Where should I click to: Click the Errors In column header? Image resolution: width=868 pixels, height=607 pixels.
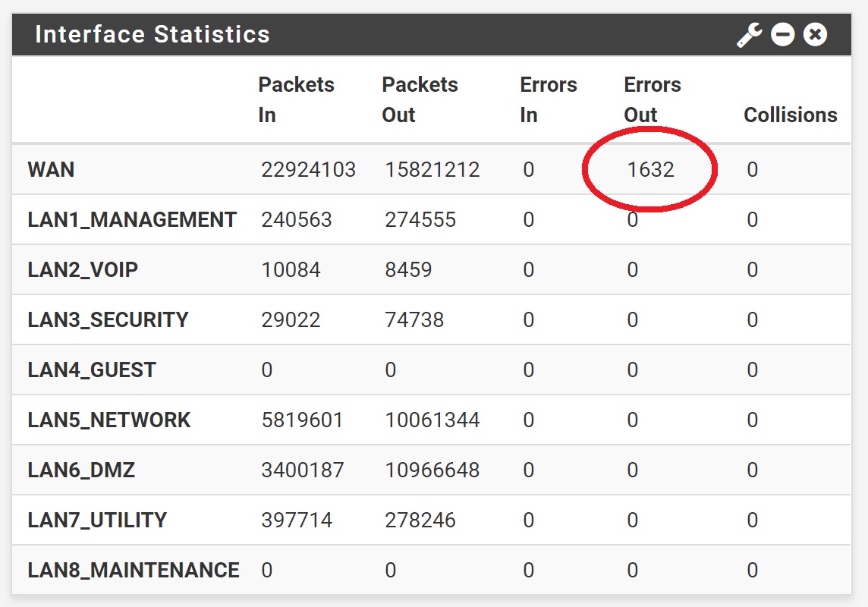pyautogui.click(x=548, y=99)
